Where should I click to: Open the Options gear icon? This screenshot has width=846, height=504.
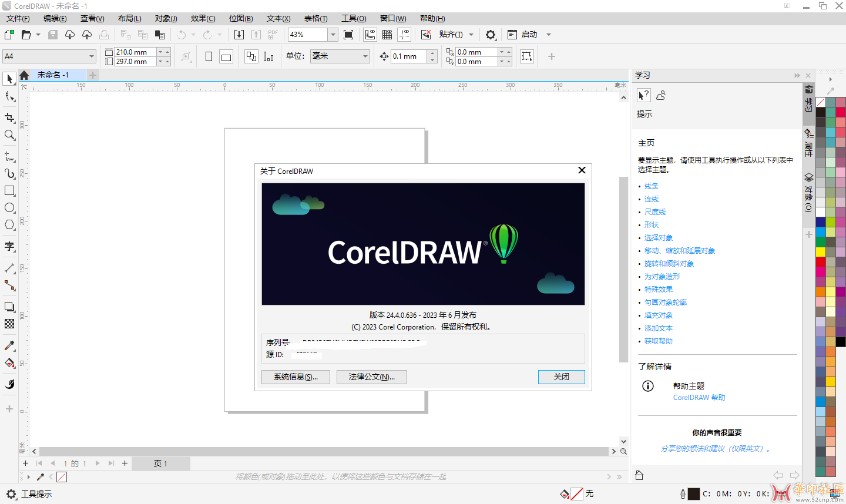pos(491,35)
